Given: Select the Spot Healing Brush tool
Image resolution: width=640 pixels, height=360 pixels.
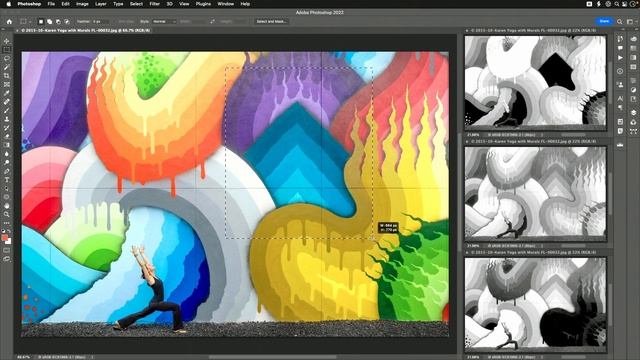Looking at the screenshot, I should click(x=7, y=102).
